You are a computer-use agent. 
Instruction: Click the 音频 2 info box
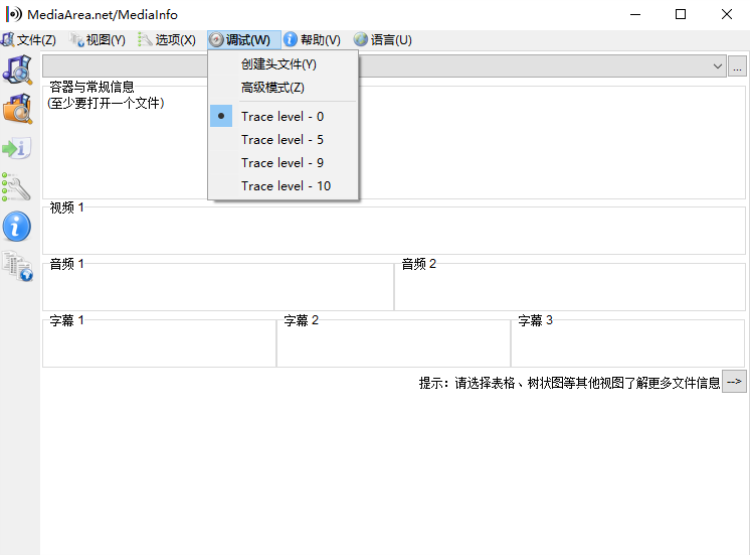(x=570, y=287)
